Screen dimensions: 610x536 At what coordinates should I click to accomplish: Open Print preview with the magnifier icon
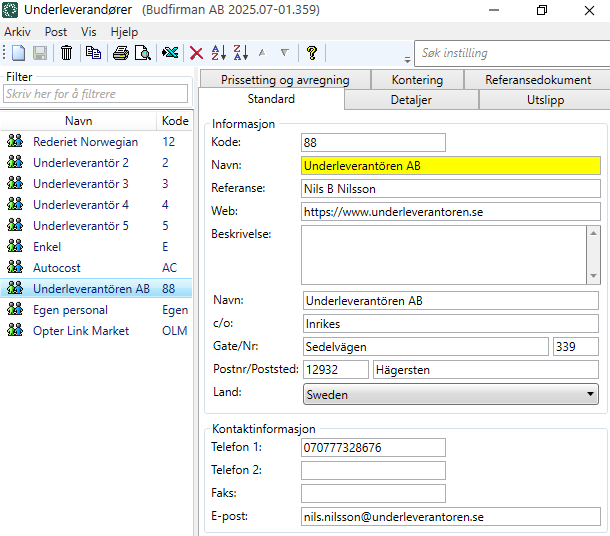(143, 53)
